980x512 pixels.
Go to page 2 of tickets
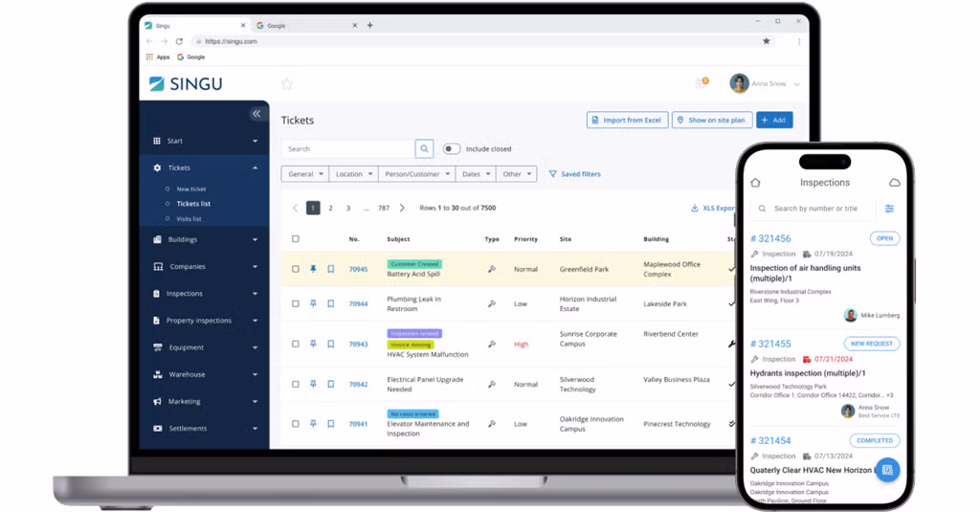330,209
